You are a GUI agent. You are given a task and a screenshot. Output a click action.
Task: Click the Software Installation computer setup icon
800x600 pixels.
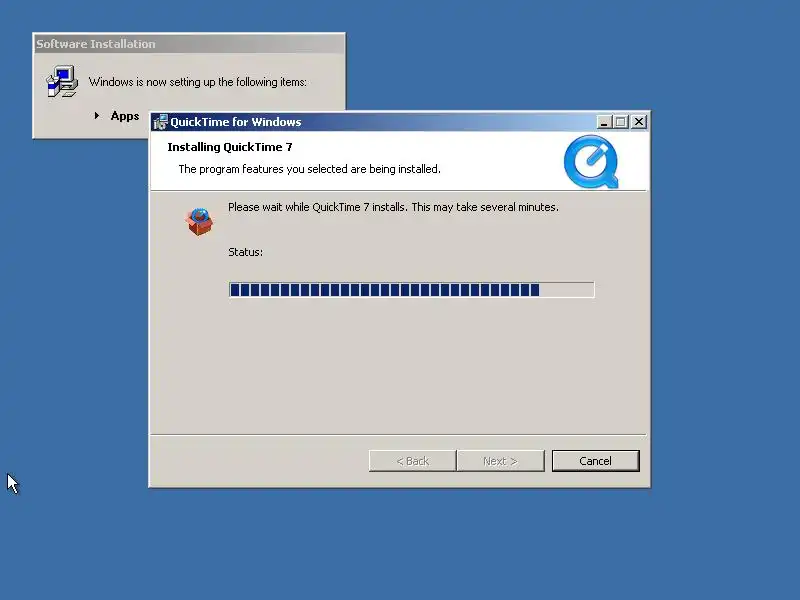point(62,81)
